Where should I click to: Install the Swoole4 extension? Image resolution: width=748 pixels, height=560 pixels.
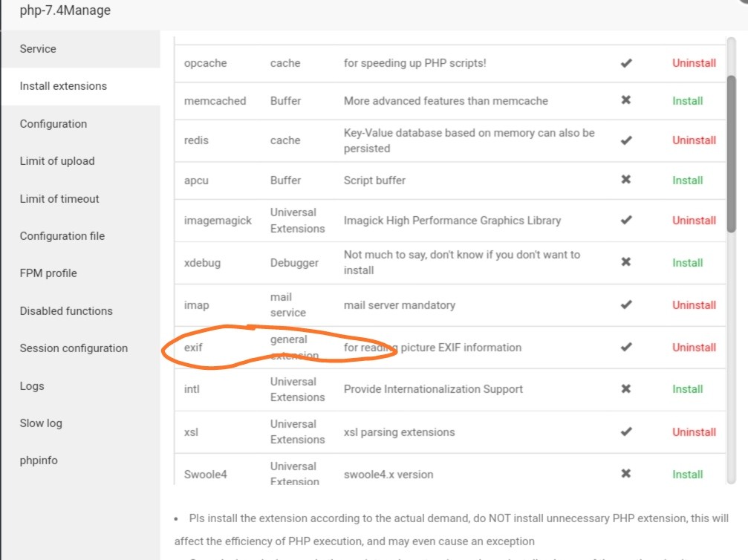[x=687, y=474]
